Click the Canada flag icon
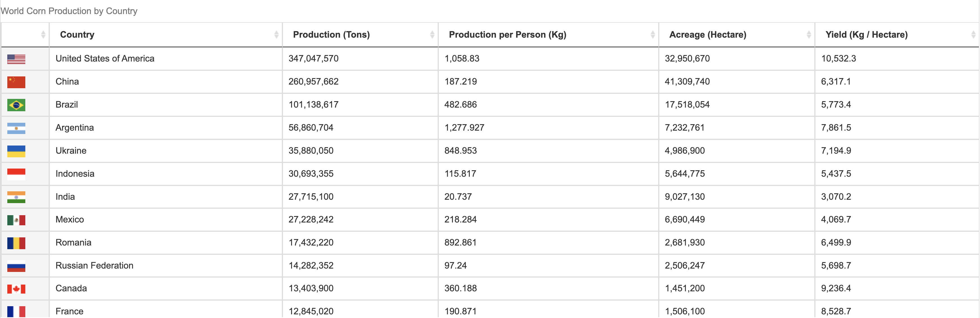The height and width of the screenshot is (318, 980). [16, 289]
